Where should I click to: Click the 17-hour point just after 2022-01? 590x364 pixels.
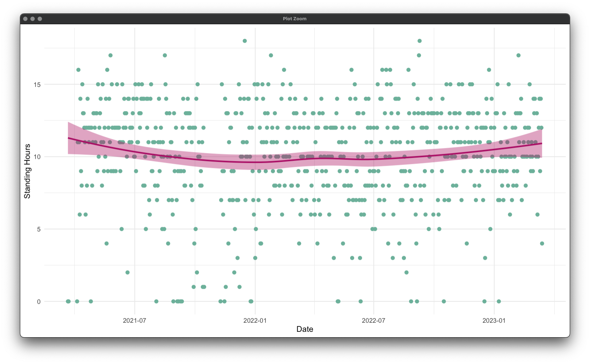[x=271, y=55]
